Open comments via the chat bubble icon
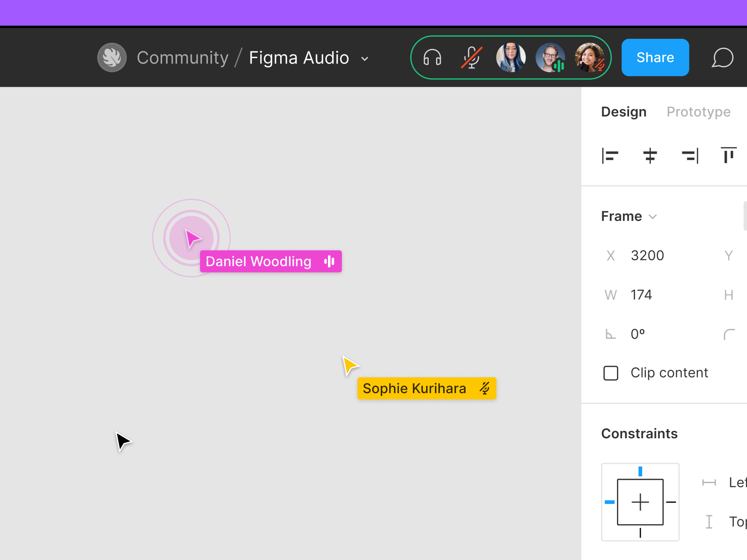Image resolution: width=747 pixels, height=560 pixels. (722, 58)
